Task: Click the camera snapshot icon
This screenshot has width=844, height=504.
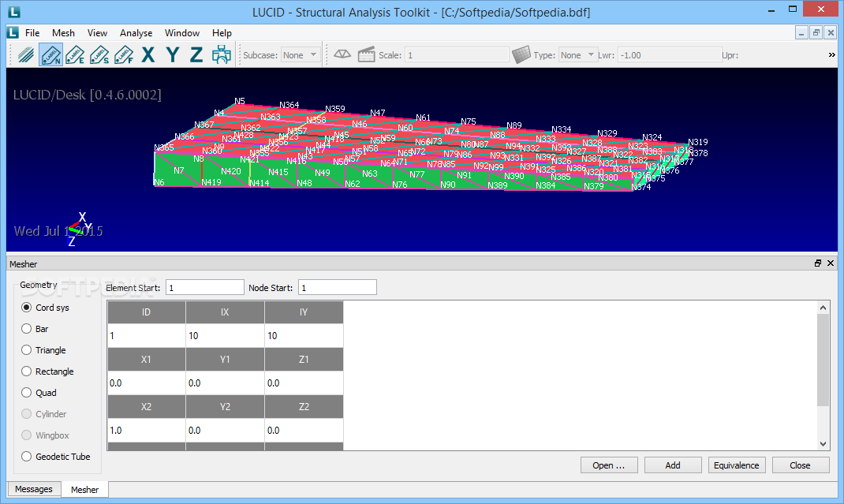Action: (x=221, y=55)
